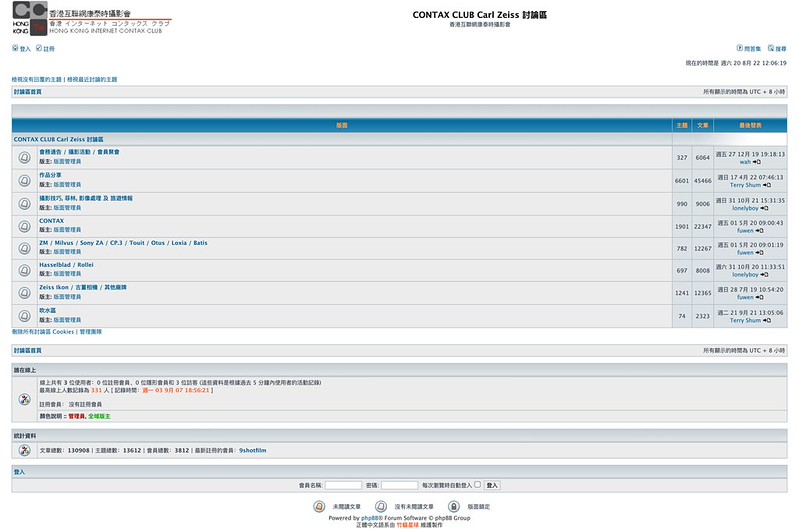This screenshot has width=799, height=529.
Task: Open wah's profile link
Action: tap(745, 162)
